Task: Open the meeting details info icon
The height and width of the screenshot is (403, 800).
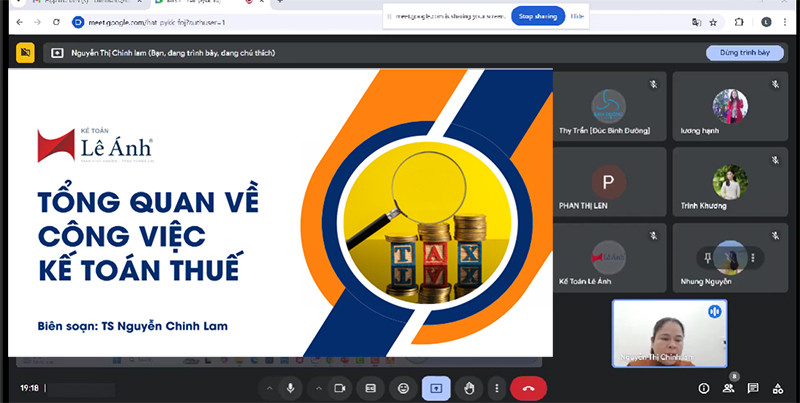Action: 703,388
